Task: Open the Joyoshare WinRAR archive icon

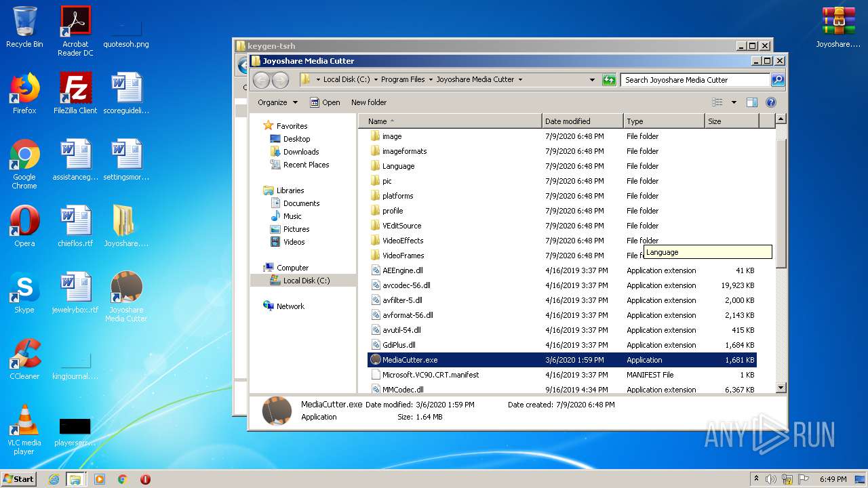Action: coord(838,27)
